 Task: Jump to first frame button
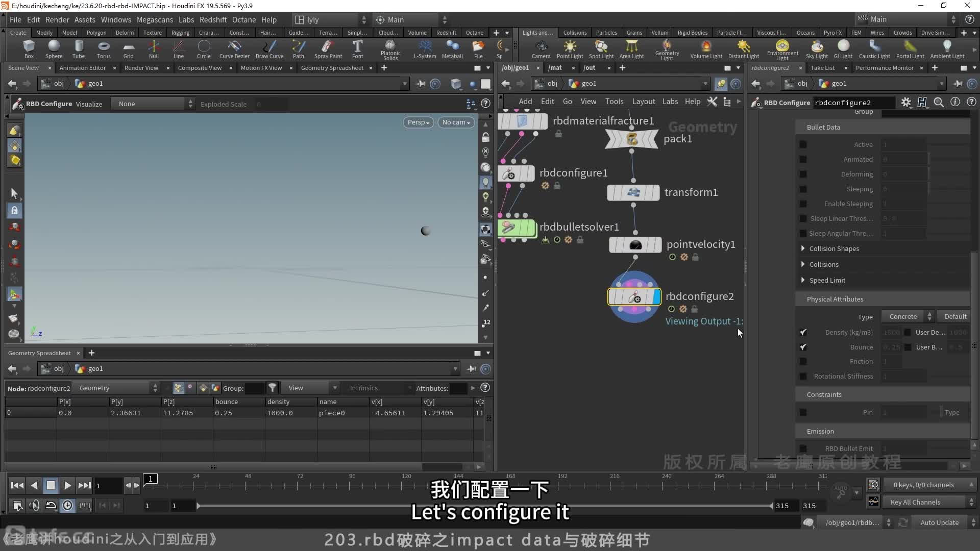coord(17,486)
